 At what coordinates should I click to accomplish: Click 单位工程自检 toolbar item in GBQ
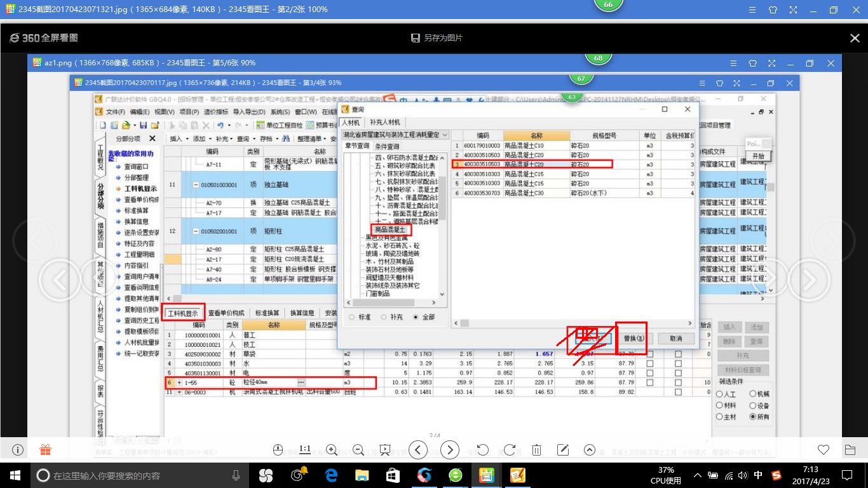click(280, 125)
